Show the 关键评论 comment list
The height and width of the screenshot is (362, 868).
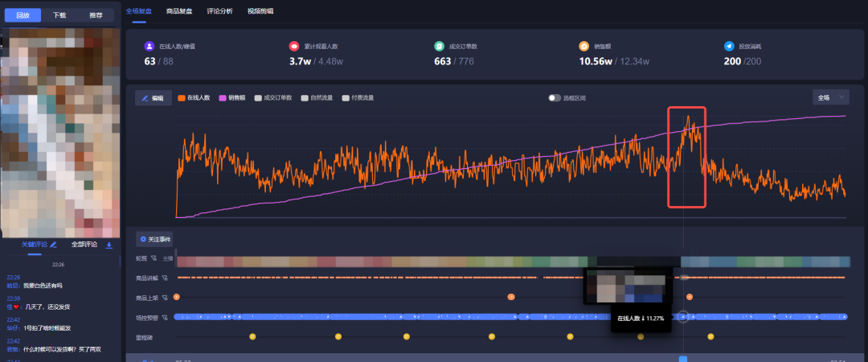tap(35, 245)
